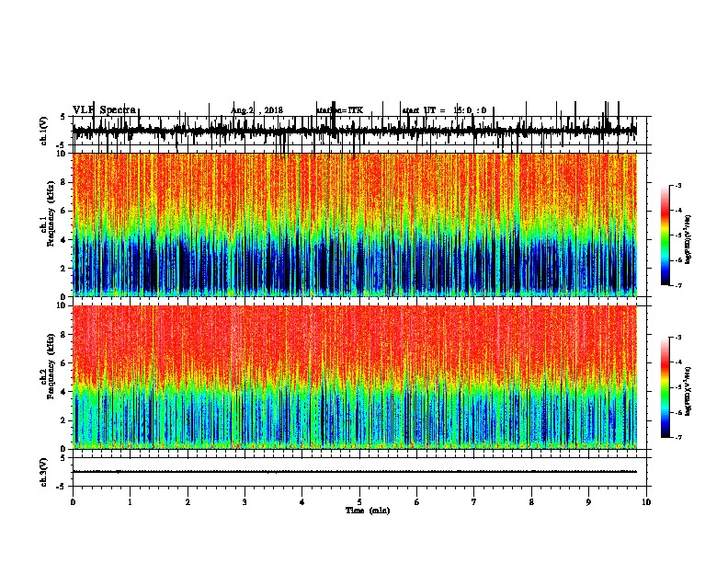Screen dimensions: 728x563
Task: Select the ch.2 spectrogram color scale bar
Action: coord(665,387)
